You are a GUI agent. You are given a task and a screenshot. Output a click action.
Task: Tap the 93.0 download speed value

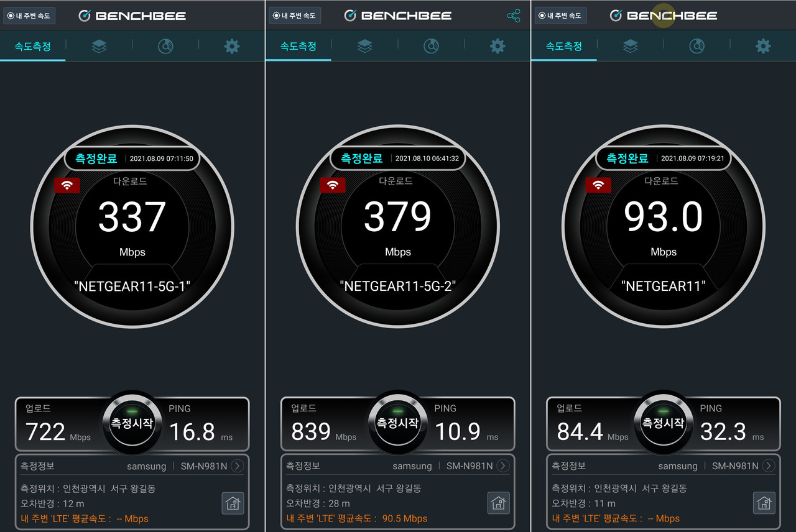click(x=664, y=217)
